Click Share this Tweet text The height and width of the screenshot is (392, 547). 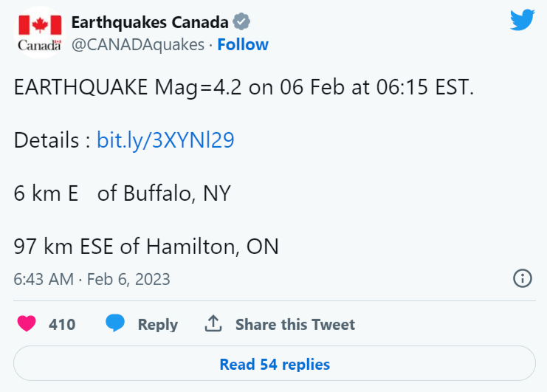(x=295, y=324)
